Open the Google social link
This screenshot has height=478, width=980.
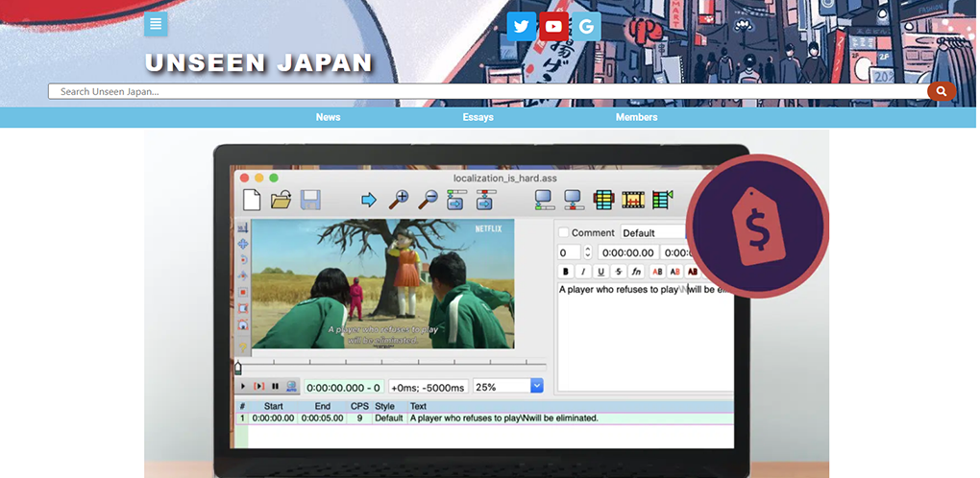tap(586, 26)
